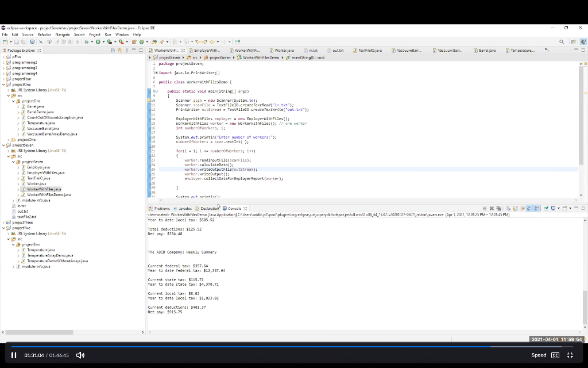Click the Save disk icon in toolbar

click(x=17, y=41)
